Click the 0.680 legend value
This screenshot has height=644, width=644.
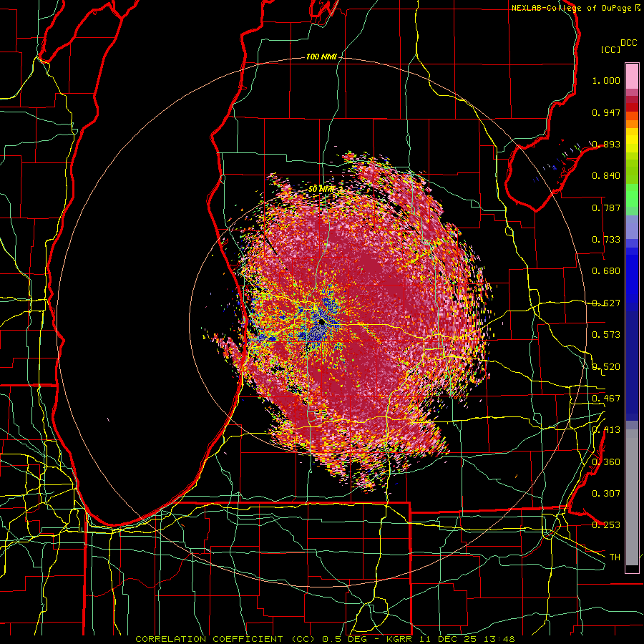point(606,271)
